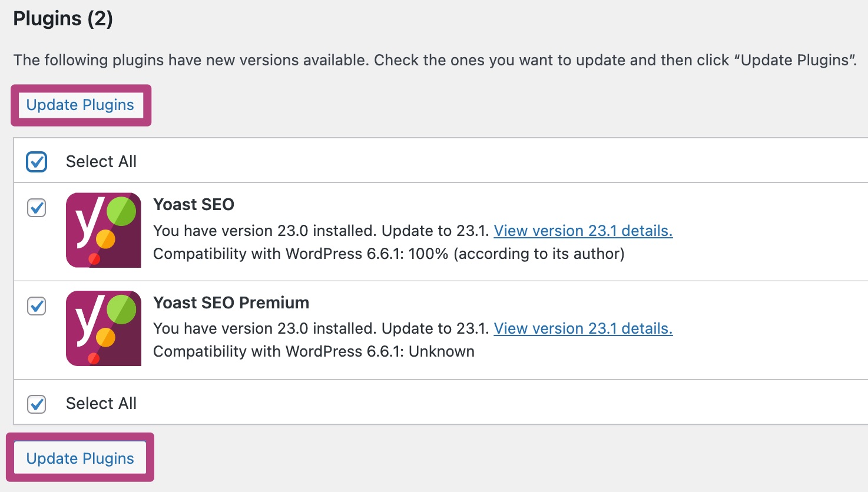Click the top Select All label text

[101, 162]
